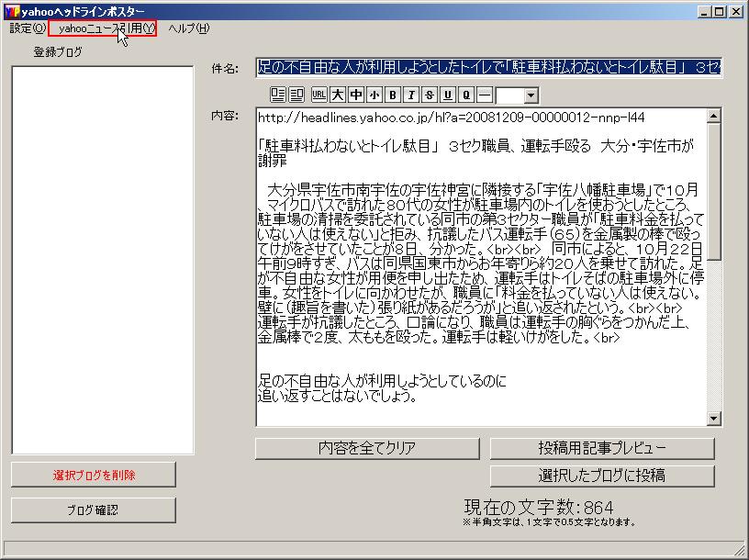Click the content scrollbar down arrow
The image size is (749, 560).
[713, 419]
